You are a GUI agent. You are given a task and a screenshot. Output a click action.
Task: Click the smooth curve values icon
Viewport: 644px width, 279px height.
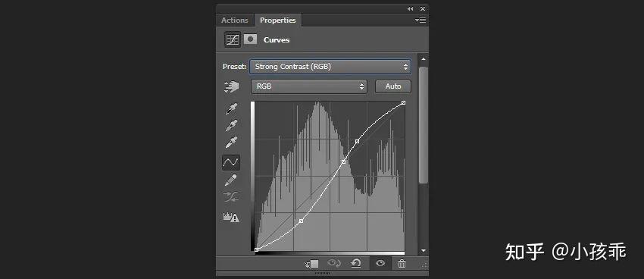click(231, 197)
